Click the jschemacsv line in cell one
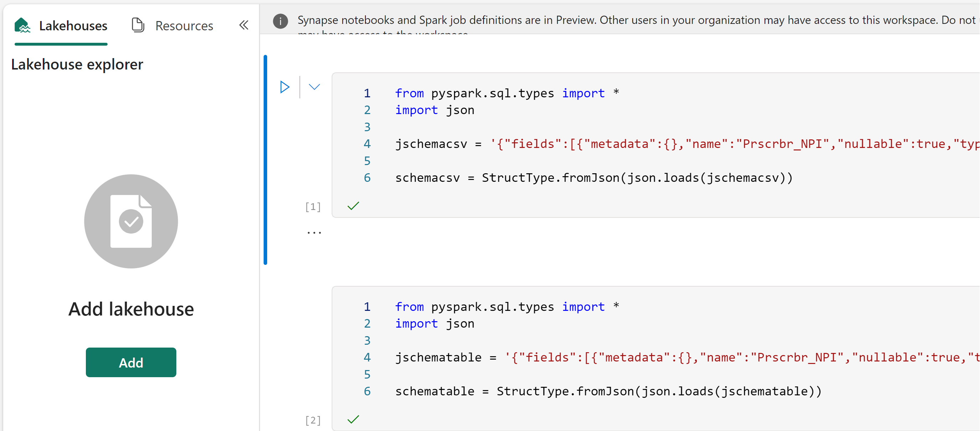The image size is (980, 431). point(687,144)
